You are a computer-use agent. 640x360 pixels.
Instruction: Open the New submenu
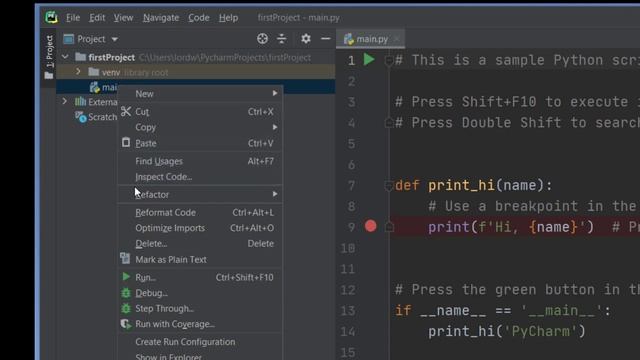[x=200, y=93]
